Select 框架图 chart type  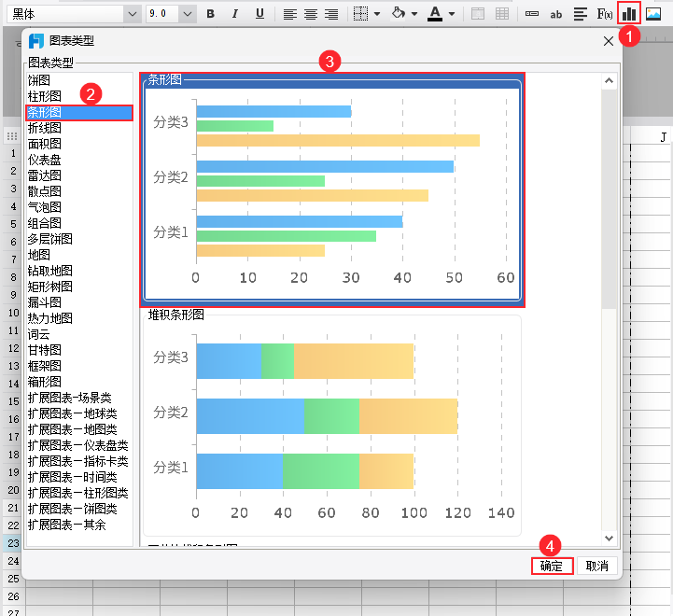[79, 366]
